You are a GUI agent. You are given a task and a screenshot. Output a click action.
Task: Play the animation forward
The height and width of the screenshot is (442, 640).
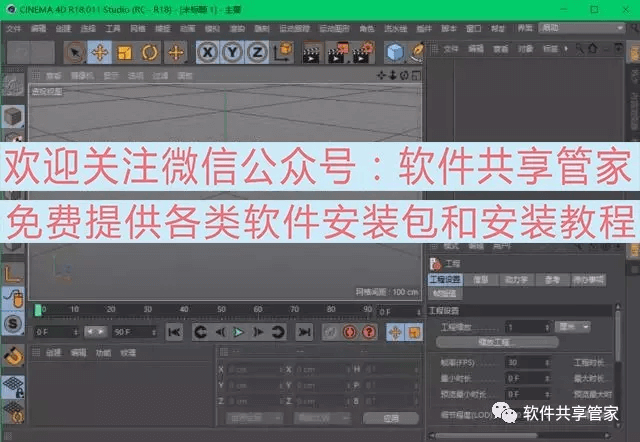tap(239, 332)
